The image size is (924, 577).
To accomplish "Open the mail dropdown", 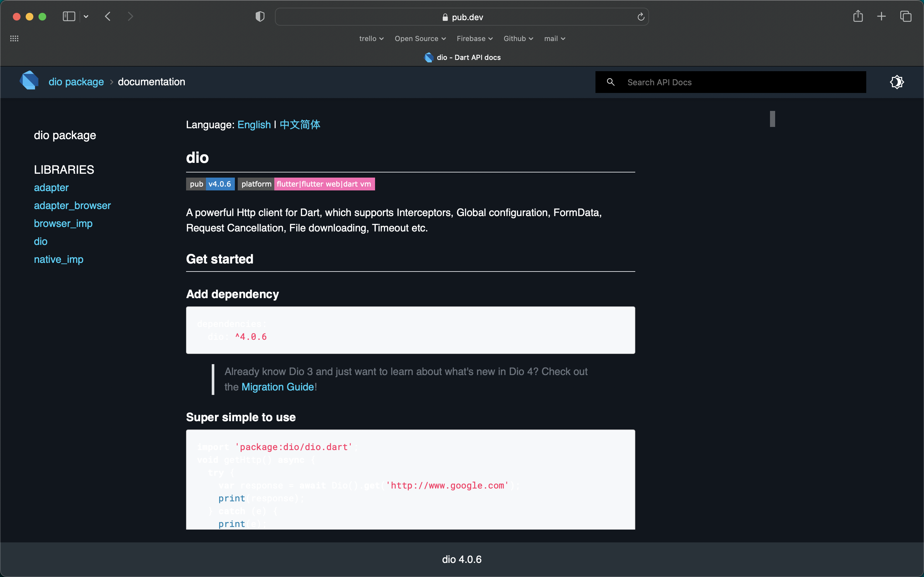I will tap(554, 38).
